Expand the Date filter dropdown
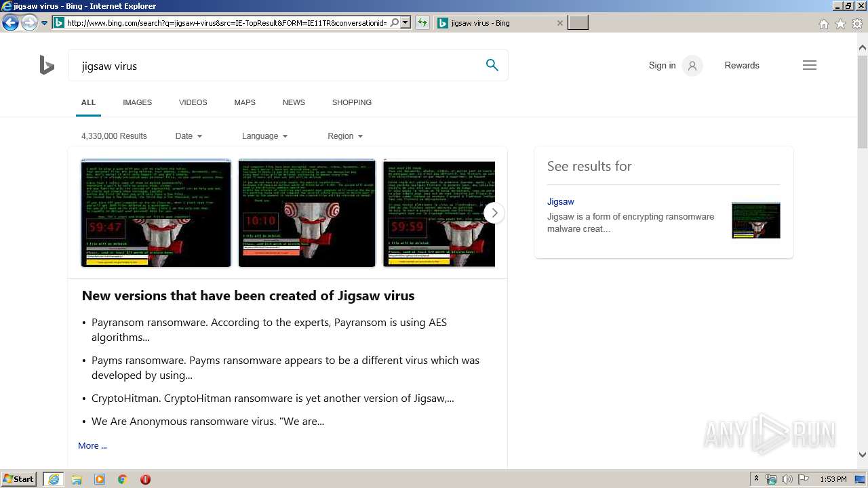This screenshot has width=868, height=488. click(x=189, y=136)
